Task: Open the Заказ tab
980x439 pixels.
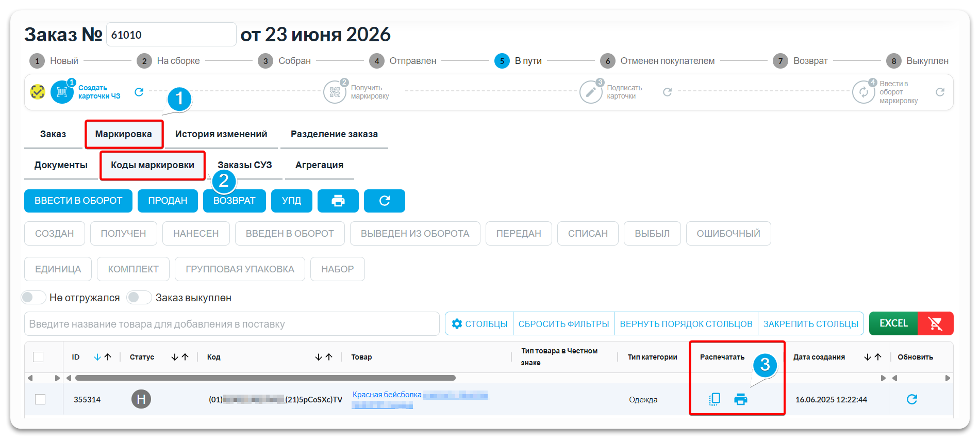Action: [53, 134]
